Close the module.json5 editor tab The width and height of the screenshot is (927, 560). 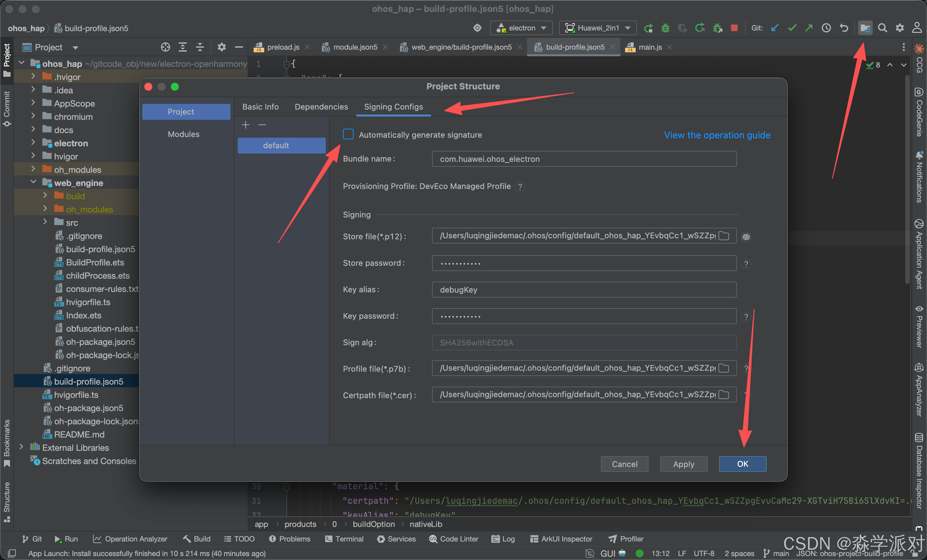click(385, 47)
